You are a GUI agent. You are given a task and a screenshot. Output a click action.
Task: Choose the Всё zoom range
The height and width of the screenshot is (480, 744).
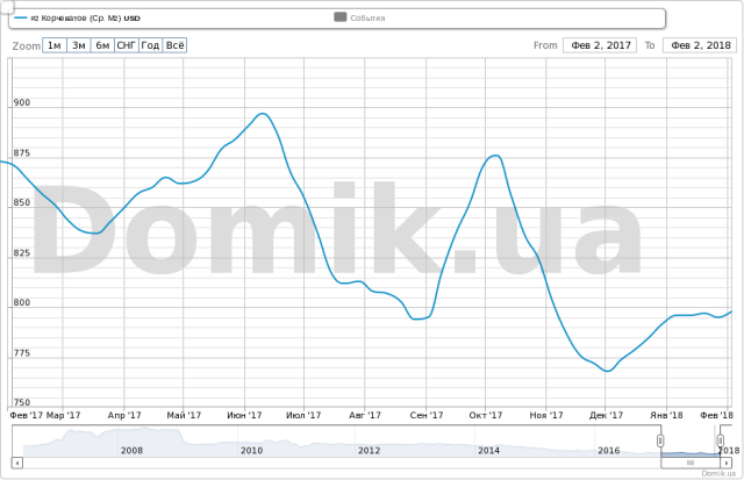coord(175,46)
